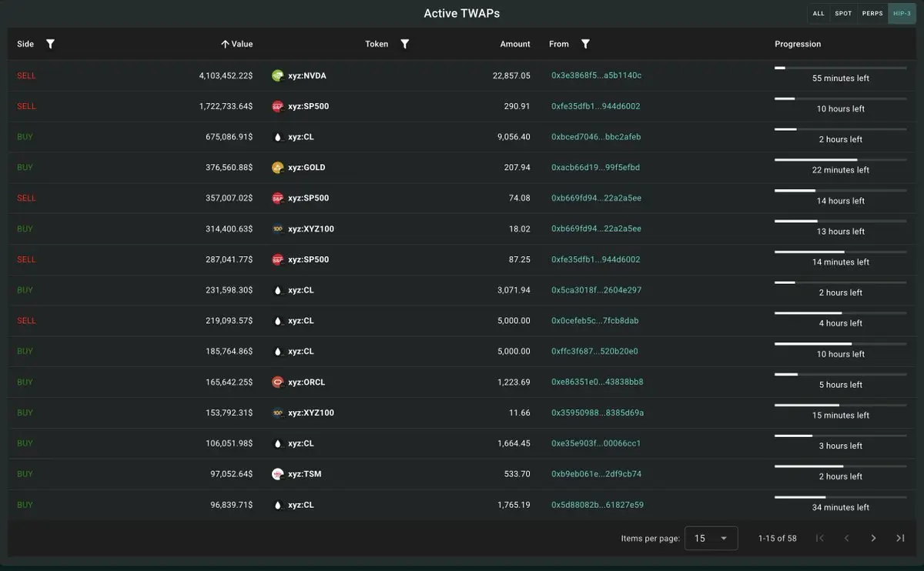Click the xyz:ORCL token name
The width and height of the screenshot is (924, 571).
306,382
